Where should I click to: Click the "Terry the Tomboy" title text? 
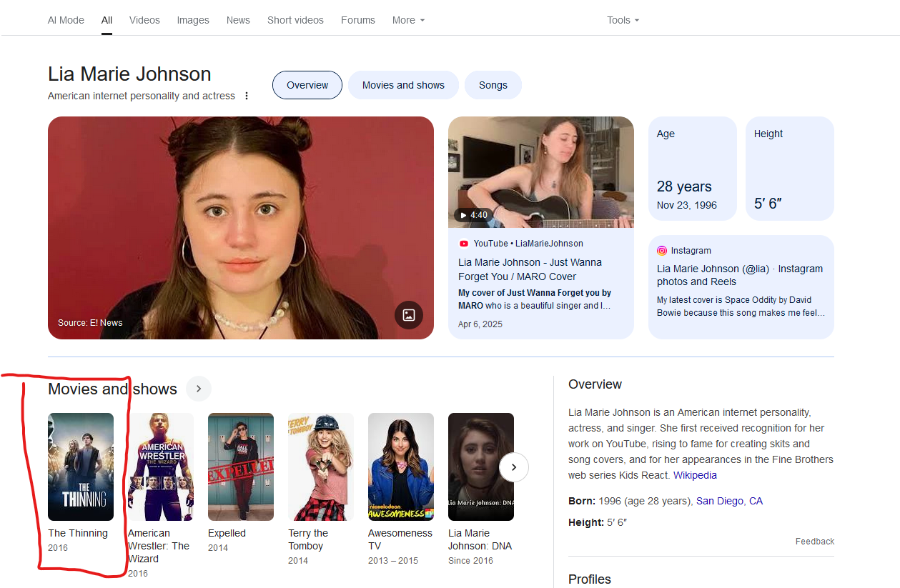tap(308, 539)
